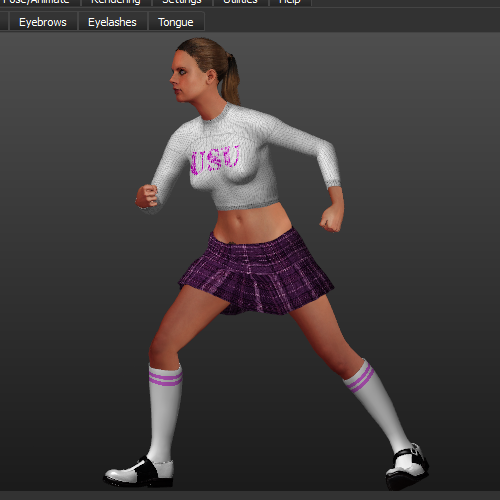This screenshot has height=500, width=500.
Task: Click the rear buckled shoe
Action: click(407, 467)
